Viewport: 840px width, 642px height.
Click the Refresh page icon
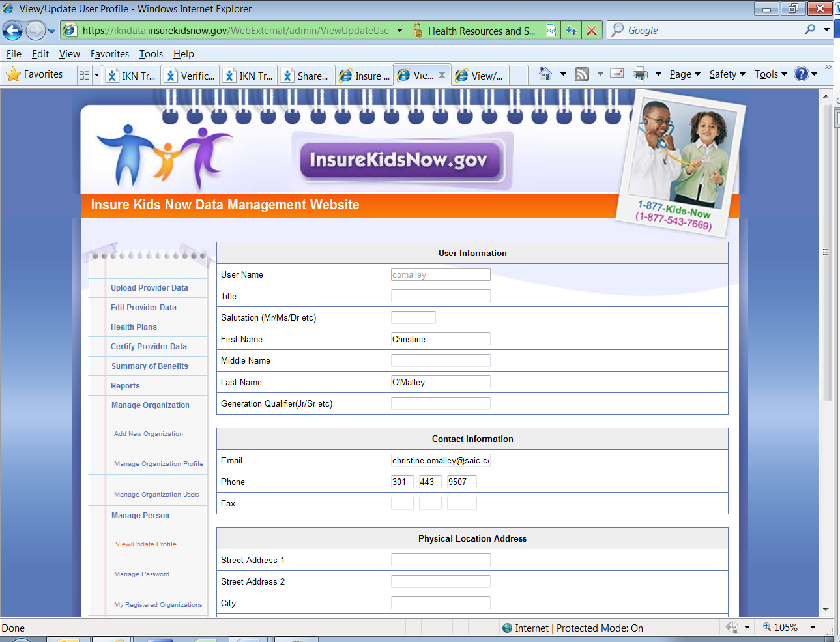[572, 31]
